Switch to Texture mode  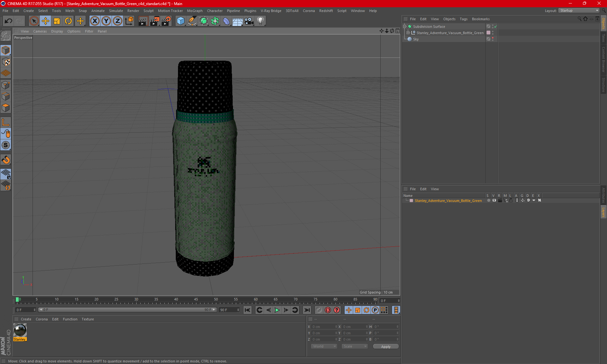pos(6,62)
